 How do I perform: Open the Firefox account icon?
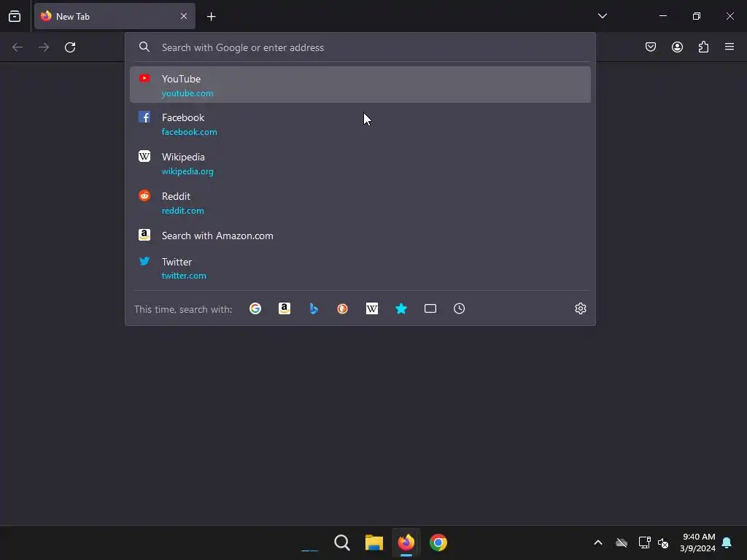click(677, 47)
